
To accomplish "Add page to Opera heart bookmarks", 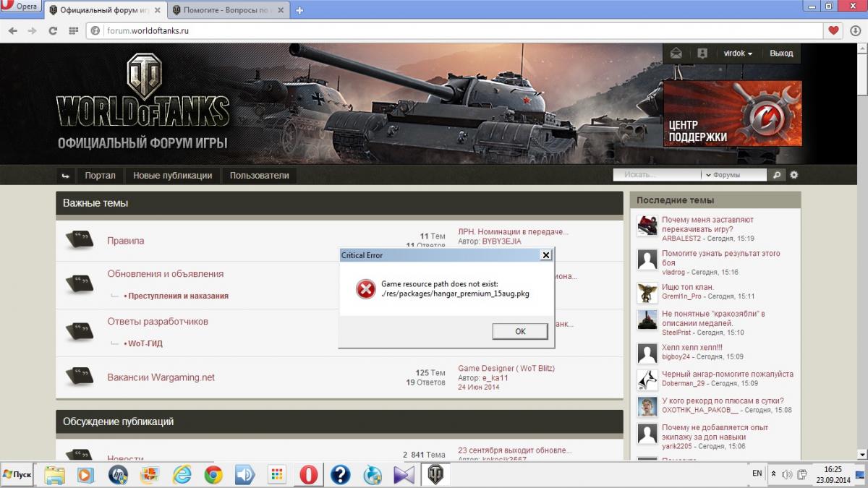I will [x=834, y=31].
